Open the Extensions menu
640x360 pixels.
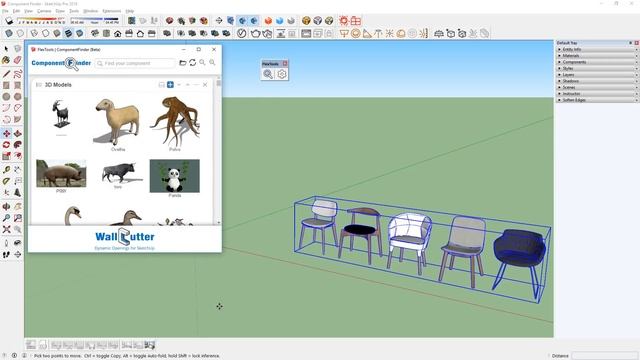111,11
